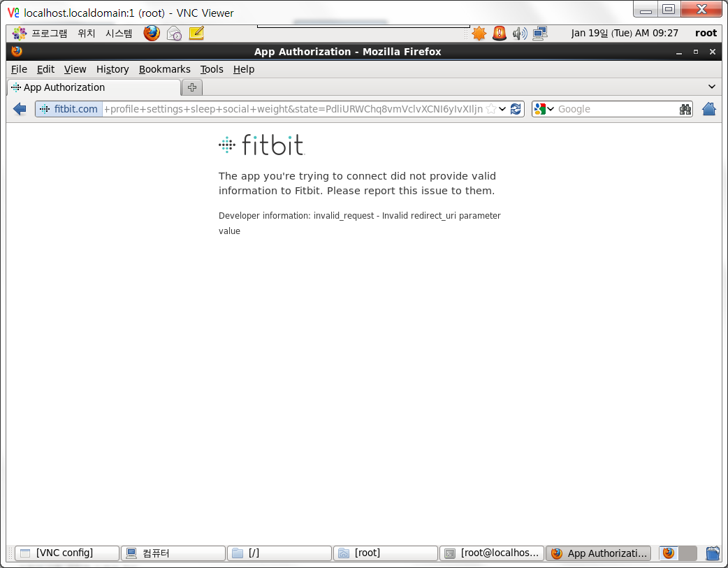The width and height of the screenshot is (728, 568).
Task: Open the Help menu
Action: (x=244, y=69)
